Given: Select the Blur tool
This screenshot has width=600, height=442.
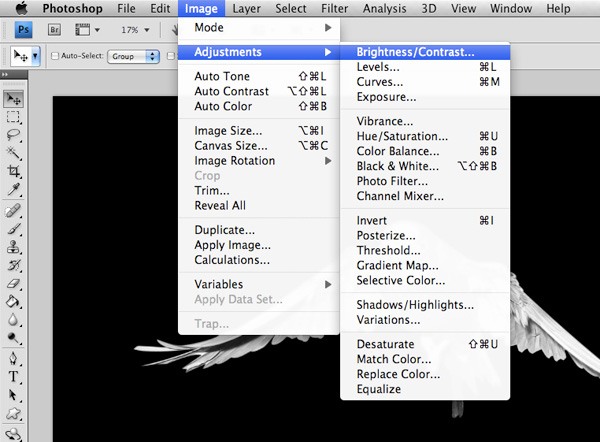Looking at the screenshot, I should click(14, 320).
